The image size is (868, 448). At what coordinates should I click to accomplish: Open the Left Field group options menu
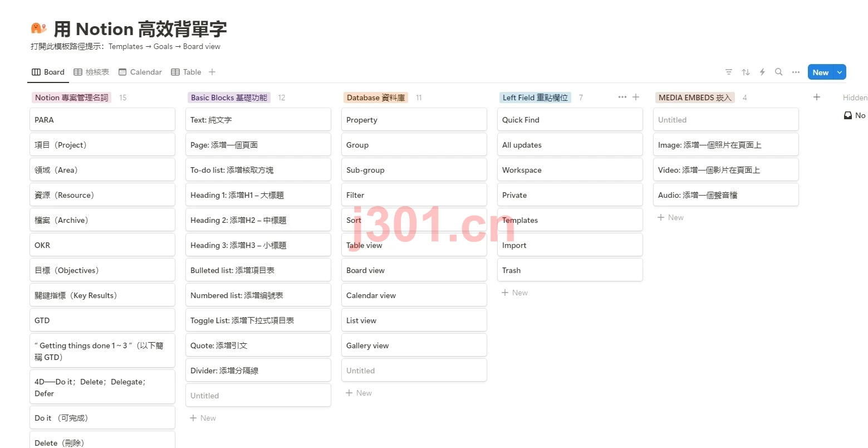[622, 97]
